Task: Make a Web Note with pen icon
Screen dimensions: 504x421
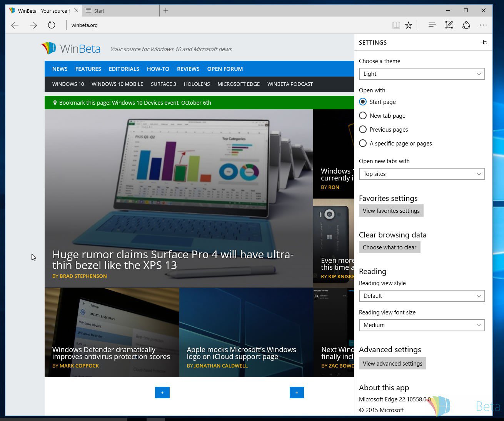Action: [x=449, y=25]
